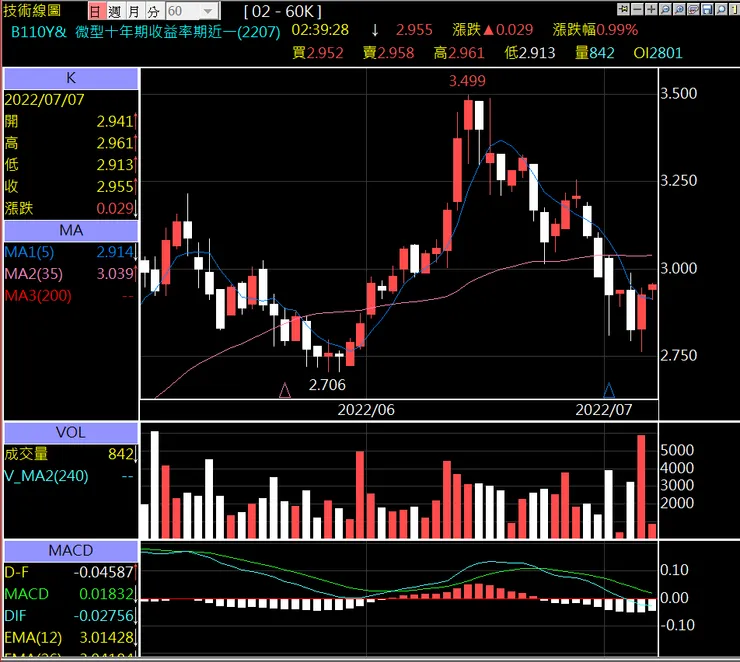
Task: Click the crosshair toolbar icon
Action: 623,9
